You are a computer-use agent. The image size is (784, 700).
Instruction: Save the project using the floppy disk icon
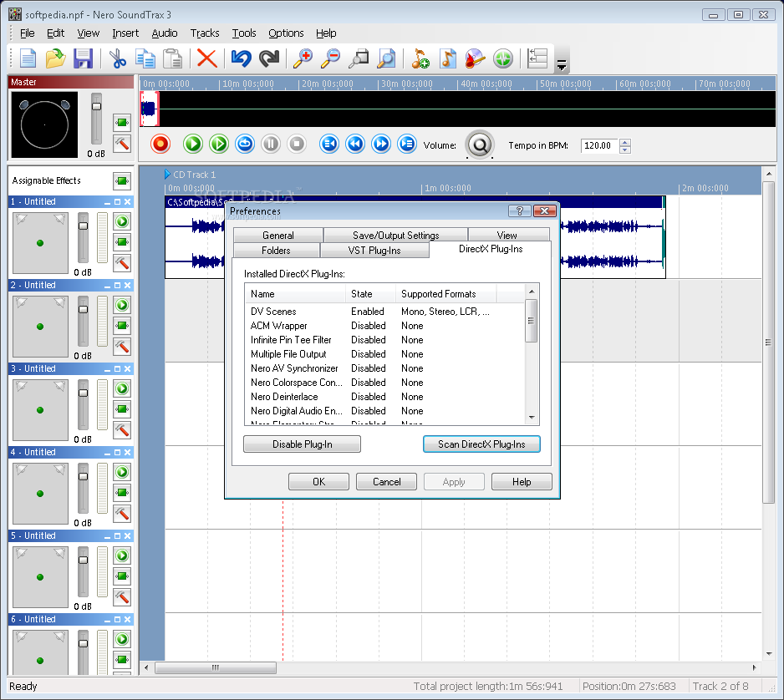click(x=83, y=59)
